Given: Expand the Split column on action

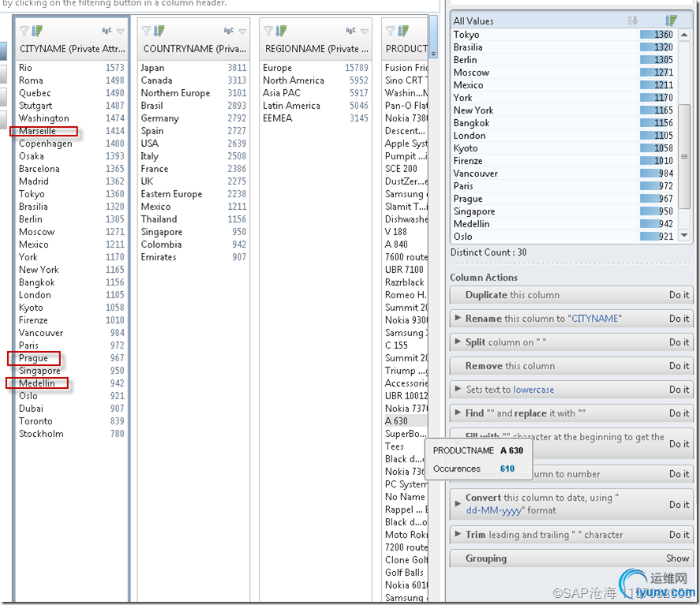Looking at the screenshot, I should coord(458,342).
